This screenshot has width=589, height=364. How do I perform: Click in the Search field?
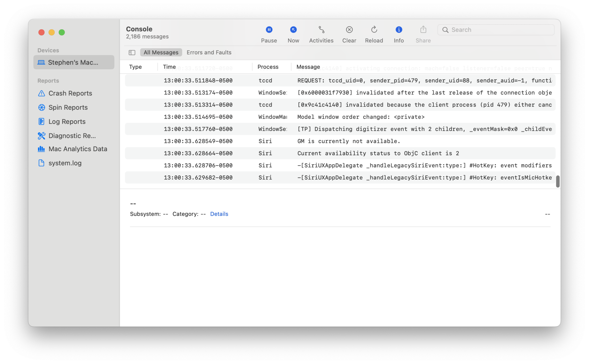(x=496, y=29)
